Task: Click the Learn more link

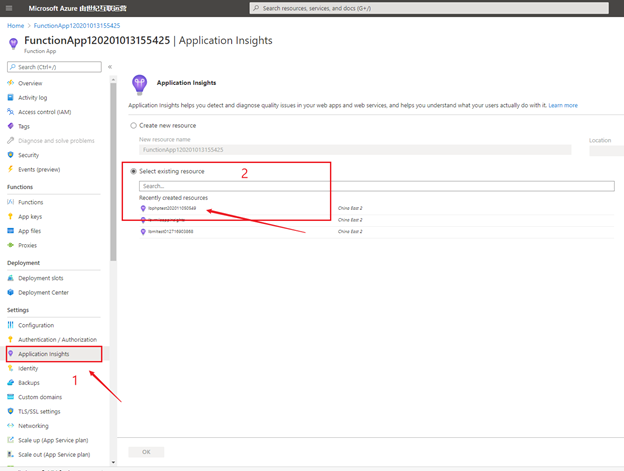Action: [562, 105]
